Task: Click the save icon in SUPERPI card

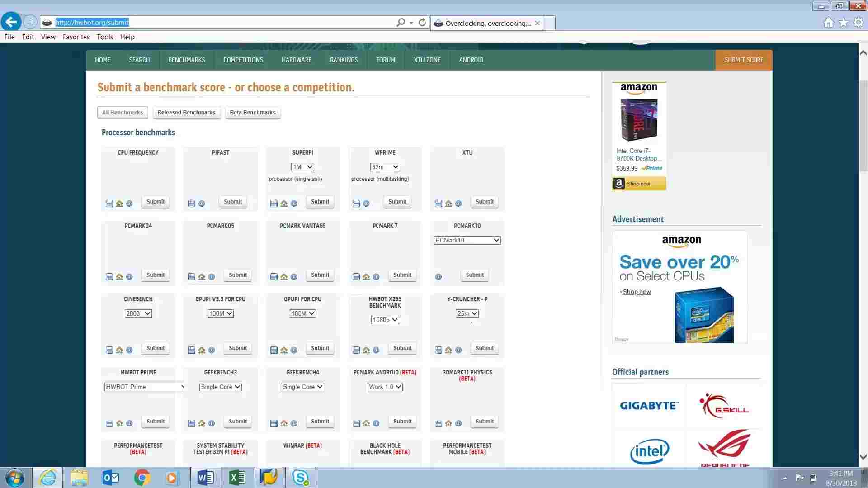Action: click(274, 204)
